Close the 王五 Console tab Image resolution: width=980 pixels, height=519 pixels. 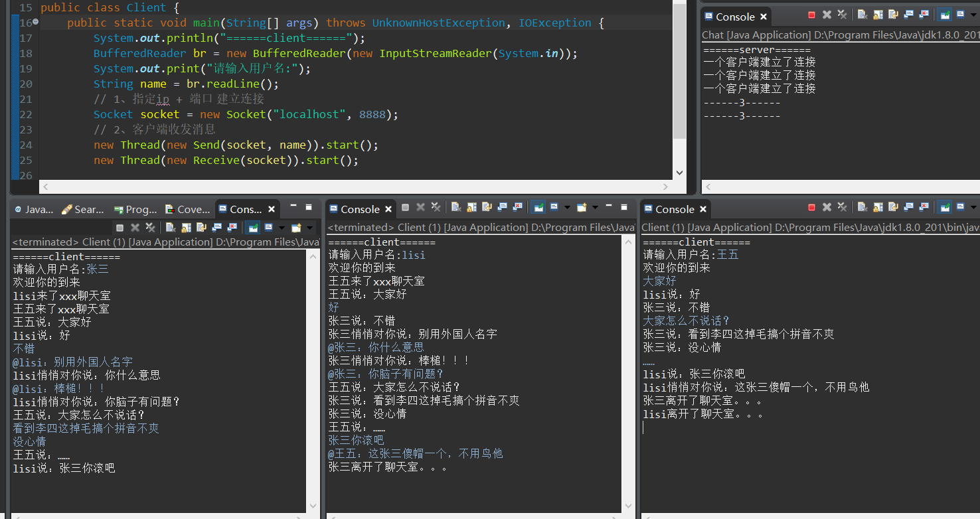703,209
